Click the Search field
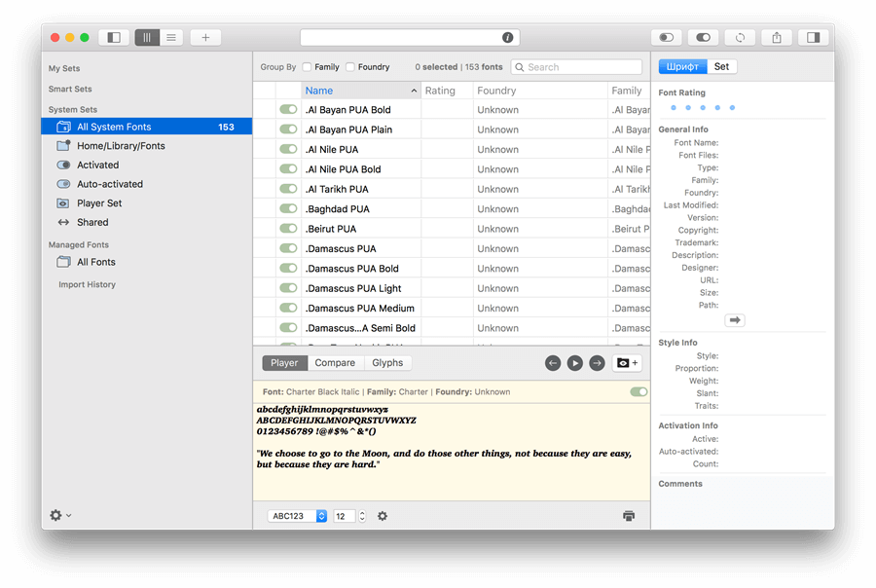Viewport: 876px width, 588px height. point(576,67)
